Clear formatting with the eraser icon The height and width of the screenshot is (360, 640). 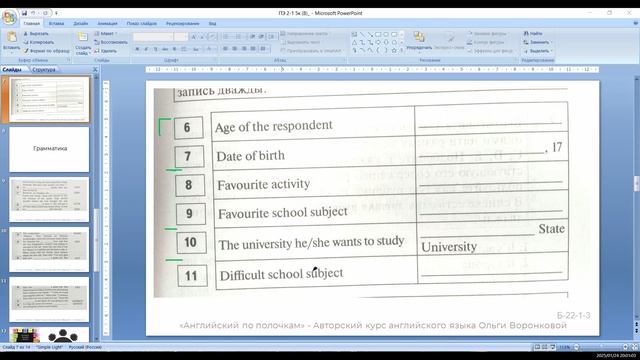pyautogui.click(x=212, y=37)
